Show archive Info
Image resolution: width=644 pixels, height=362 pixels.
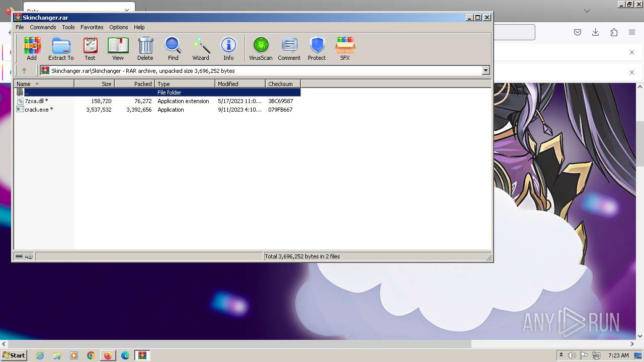pos(228,48)
